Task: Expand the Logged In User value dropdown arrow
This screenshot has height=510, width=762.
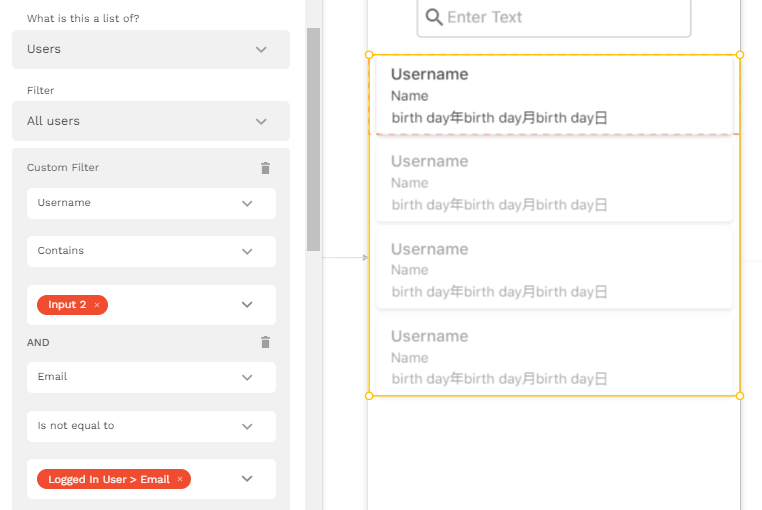Action: 247,479
